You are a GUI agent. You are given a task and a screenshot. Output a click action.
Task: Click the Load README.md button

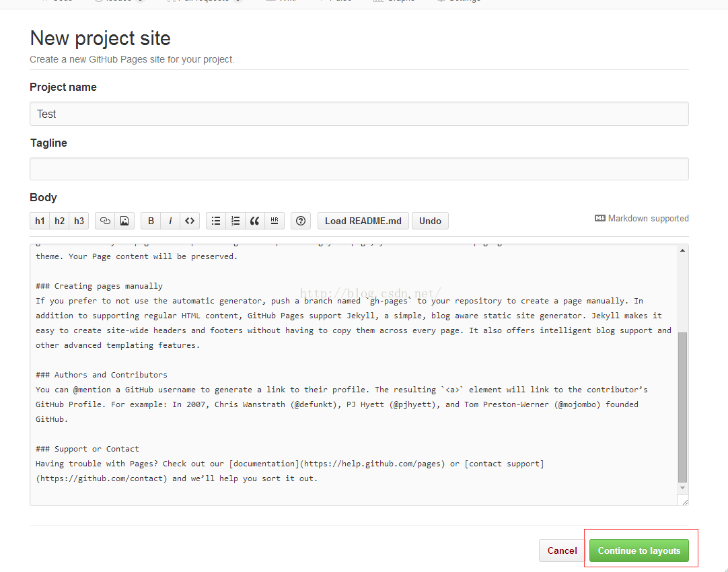pyautogui.click(x=363, y=221)
